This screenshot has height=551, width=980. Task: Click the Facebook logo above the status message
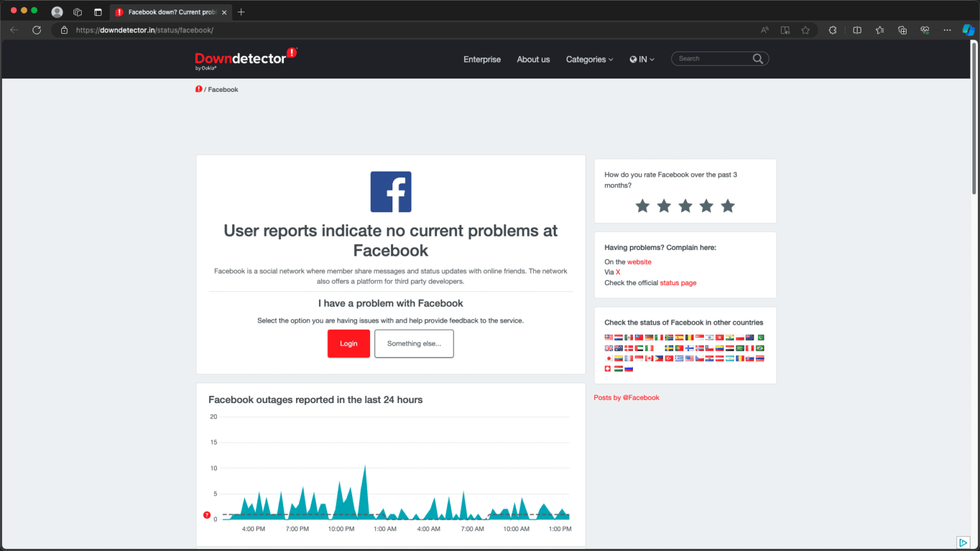pyautogui.click(x=390, y=191)
